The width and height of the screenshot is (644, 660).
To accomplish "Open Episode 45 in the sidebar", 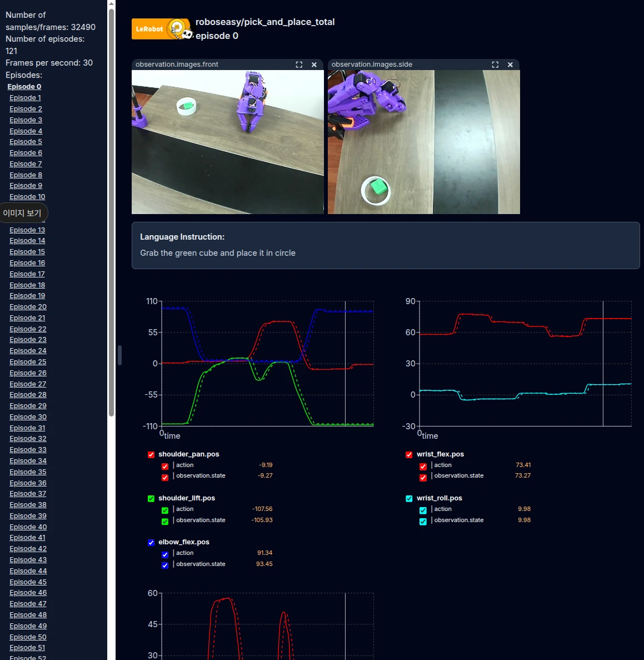I will click(28, 582).
